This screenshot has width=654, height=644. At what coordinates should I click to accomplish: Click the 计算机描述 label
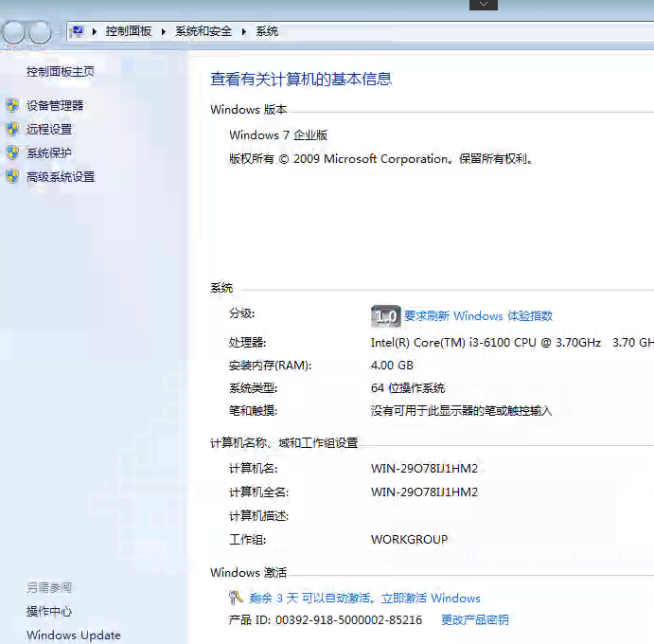pos(259,516)
